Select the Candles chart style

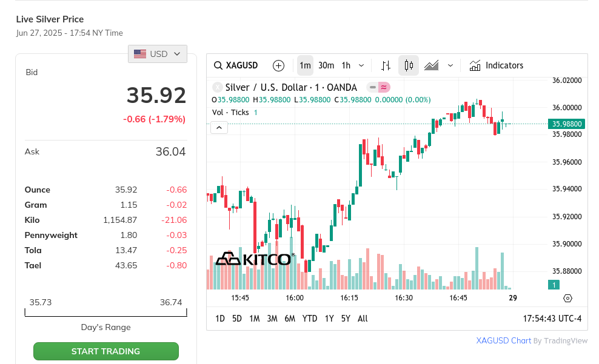(409, 65)
